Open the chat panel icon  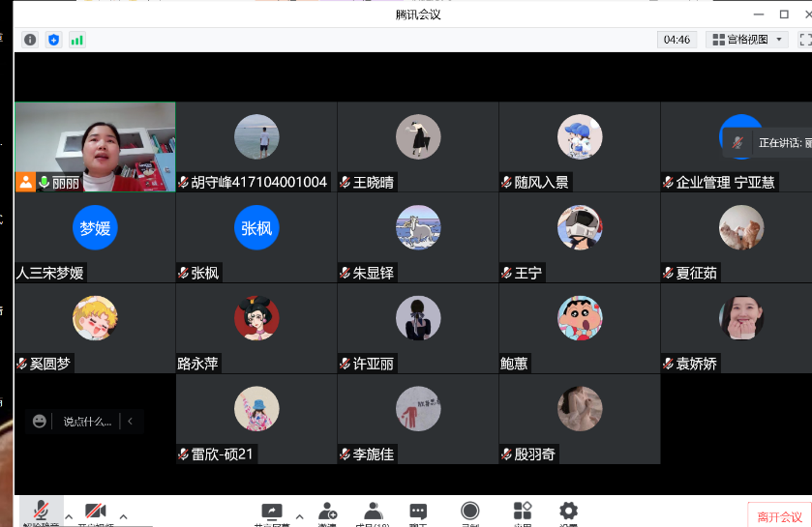click(418, 512)
